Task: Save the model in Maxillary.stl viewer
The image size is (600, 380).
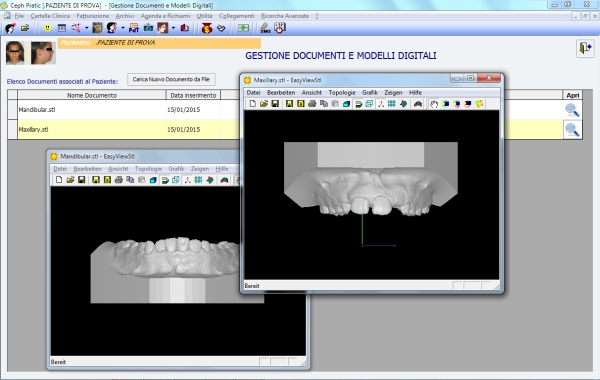Action: coord(275,104)
